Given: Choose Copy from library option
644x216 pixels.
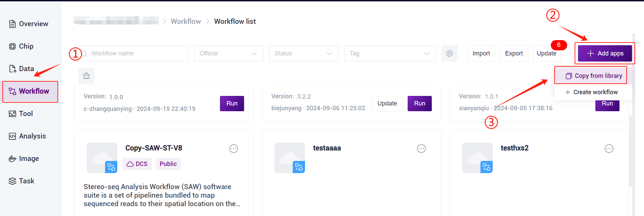Looking at the screenshot, I should click(x=594, y=76).
